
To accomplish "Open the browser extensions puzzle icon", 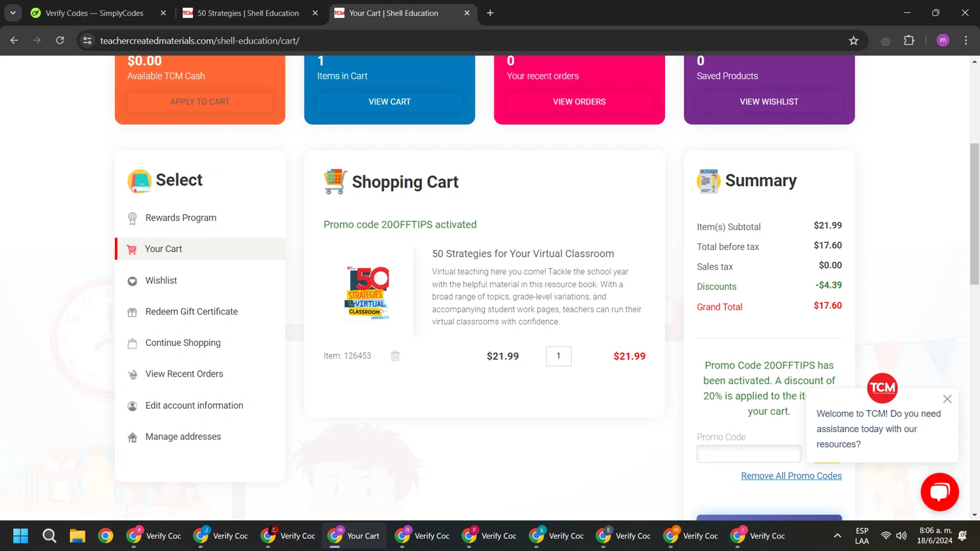I will tap(909, 40).
